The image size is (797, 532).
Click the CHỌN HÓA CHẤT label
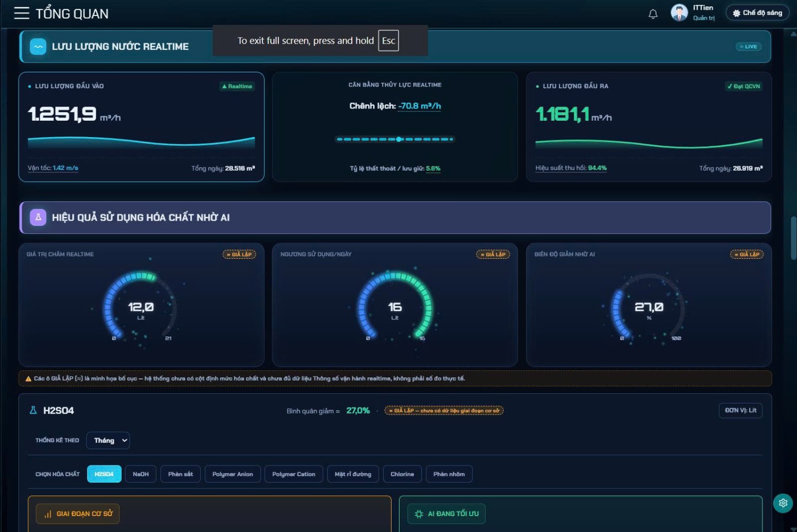click(57, 474)
